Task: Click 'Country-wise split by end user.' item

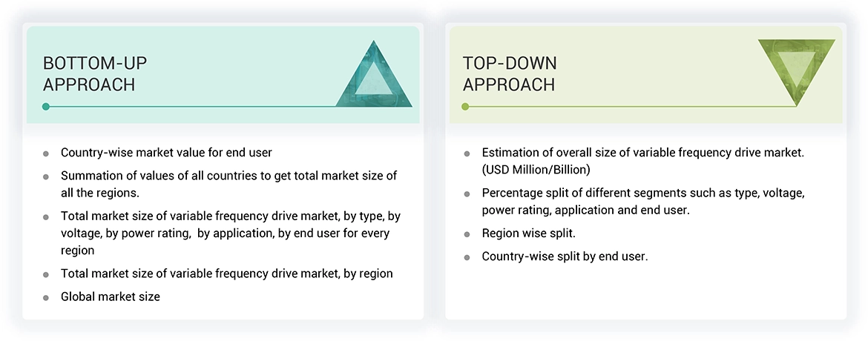Action: click(565, 257)
